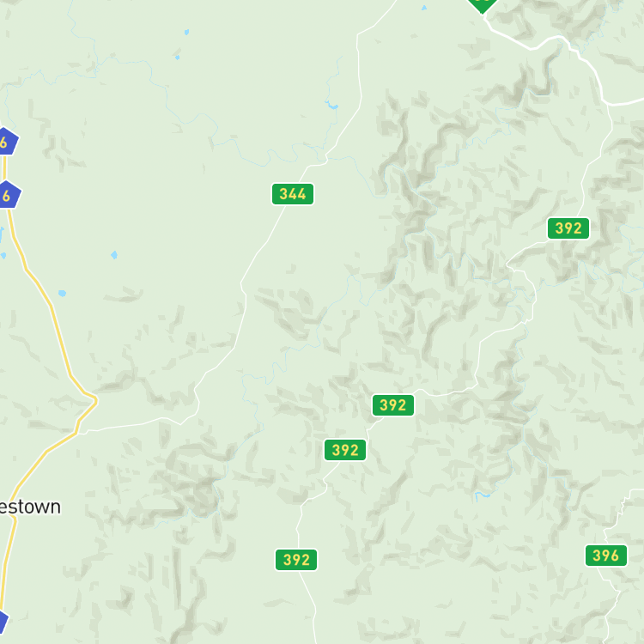This screenshot has height=644, width=644.
Task: Select the northernmost blue pentagon 6 marker
Action: (6, 142)
